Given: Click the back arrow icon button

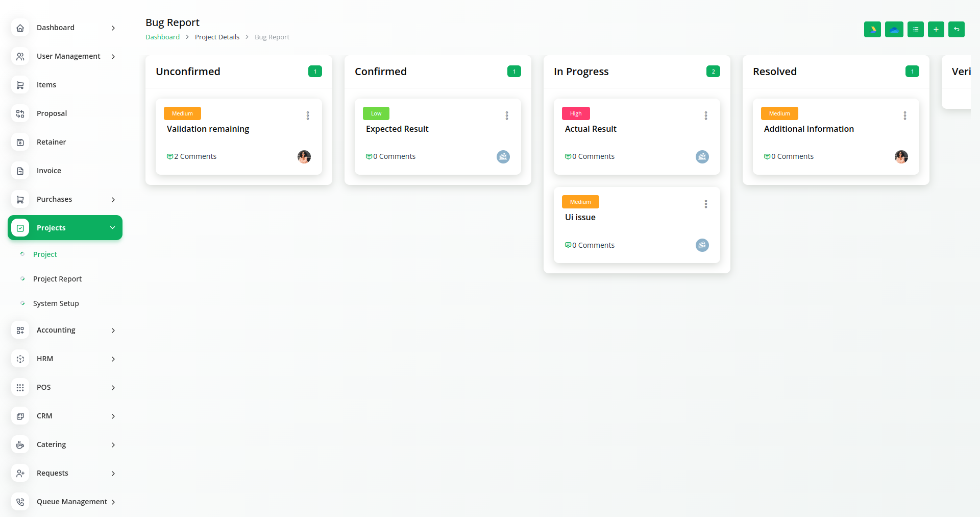Looking at the screenshot, I should (956, 30).
